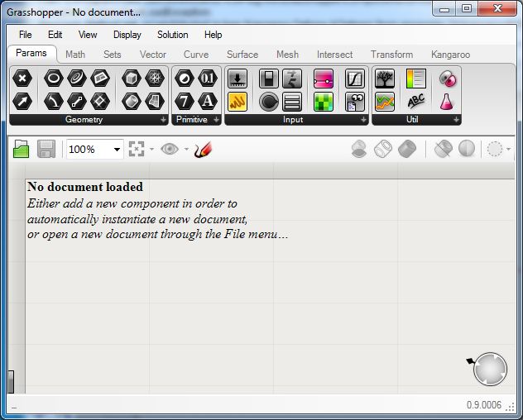This screenshot has height=420, width=523.
Task: Select the Brep parameter (cylinder-like solid icon)
Action: tap(132, 102)
